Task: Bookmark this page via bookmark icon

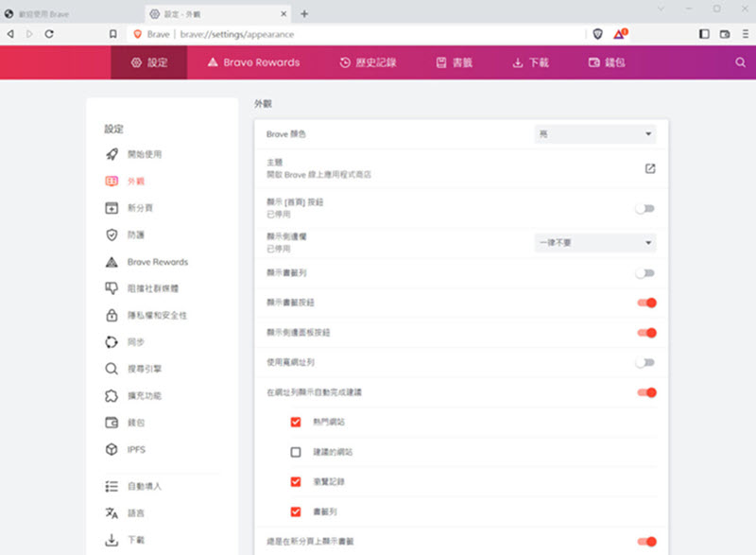Action: [x=112, y=34]
